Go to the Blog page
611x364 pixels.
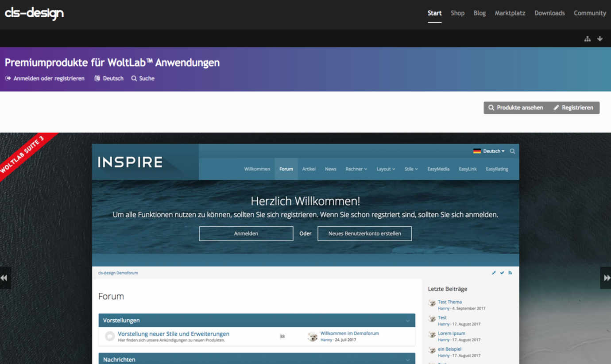click(480, 13)
